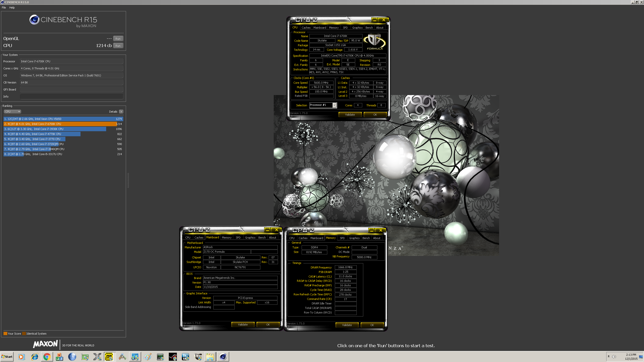Screen dimensions: 644x362
Task: Select ranking row Intel Core i7-3930K
Action: (63, 129)
